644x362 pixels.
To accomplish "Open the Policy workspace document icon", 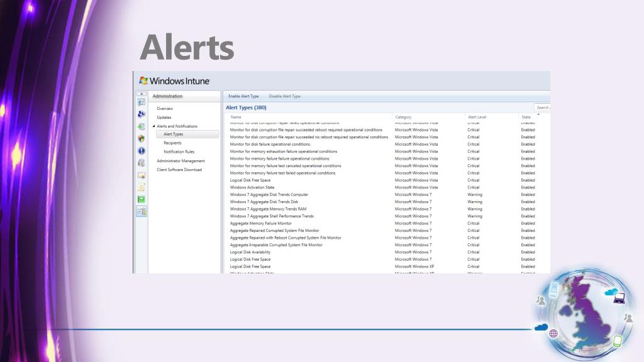I will pos(142,187).
